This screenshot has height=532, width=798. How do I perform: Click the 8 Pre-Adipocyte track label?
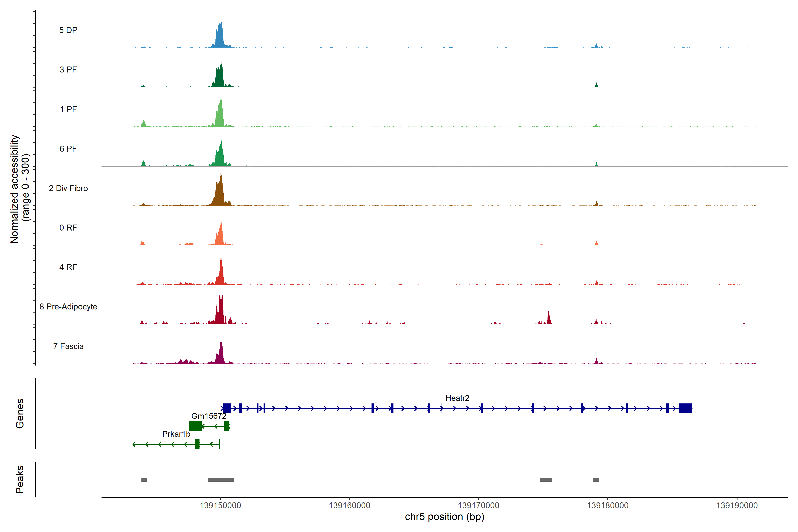(x=68, y=307)
